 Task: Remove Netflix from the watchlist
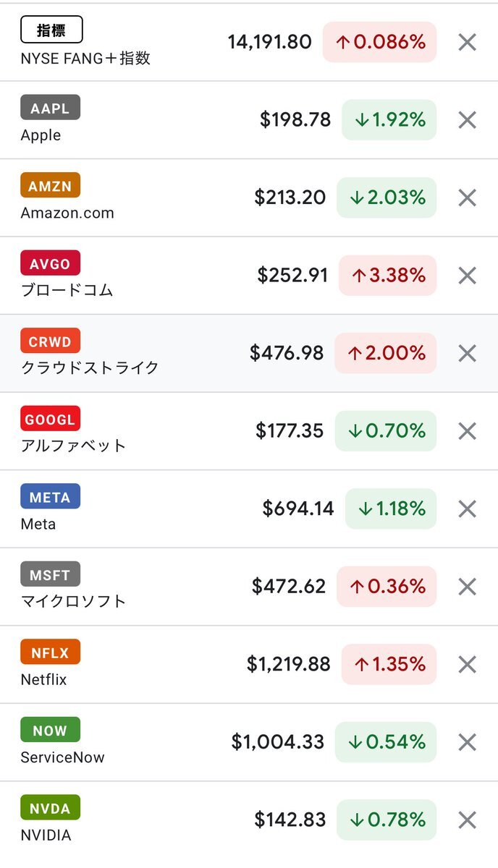pyautogui.click(x=468, y=664)
